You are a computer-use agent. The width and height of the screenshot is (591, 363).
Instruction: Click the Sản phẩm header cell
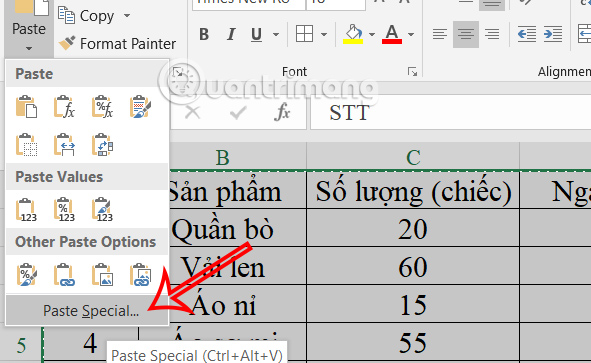(x=238, y=191)
